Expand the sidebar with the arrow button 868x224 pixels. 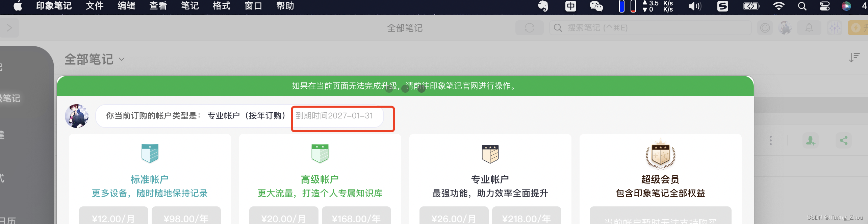coord(9,28)
